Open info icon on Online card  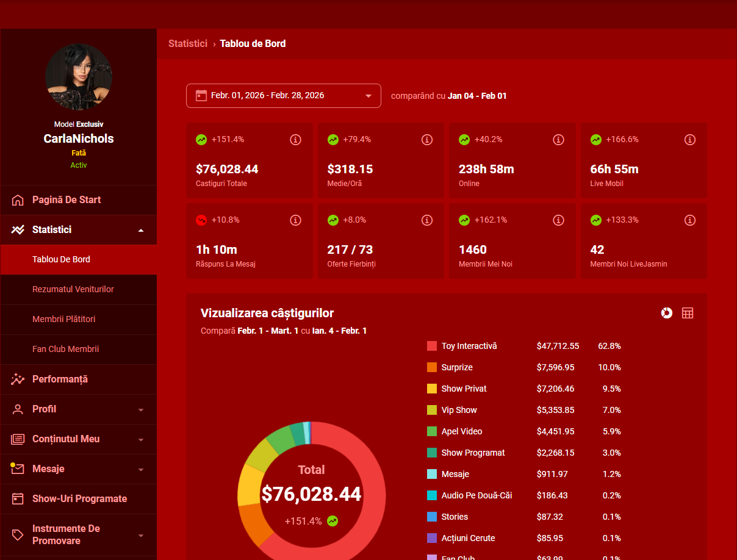pos(558,140)
